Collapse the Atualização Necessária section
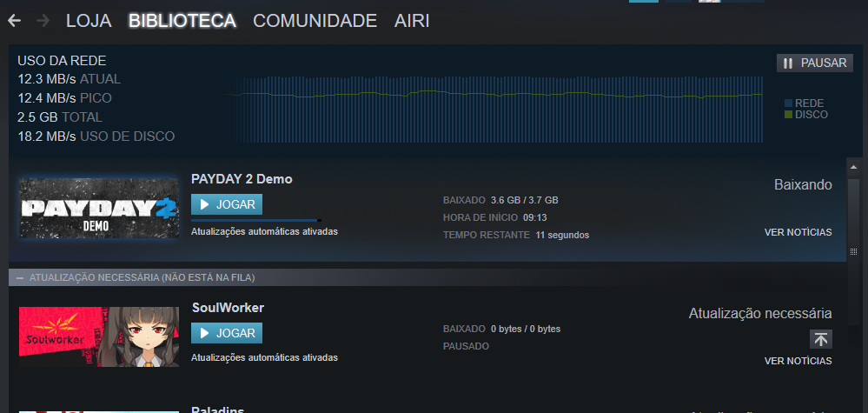 pos(20,277)
